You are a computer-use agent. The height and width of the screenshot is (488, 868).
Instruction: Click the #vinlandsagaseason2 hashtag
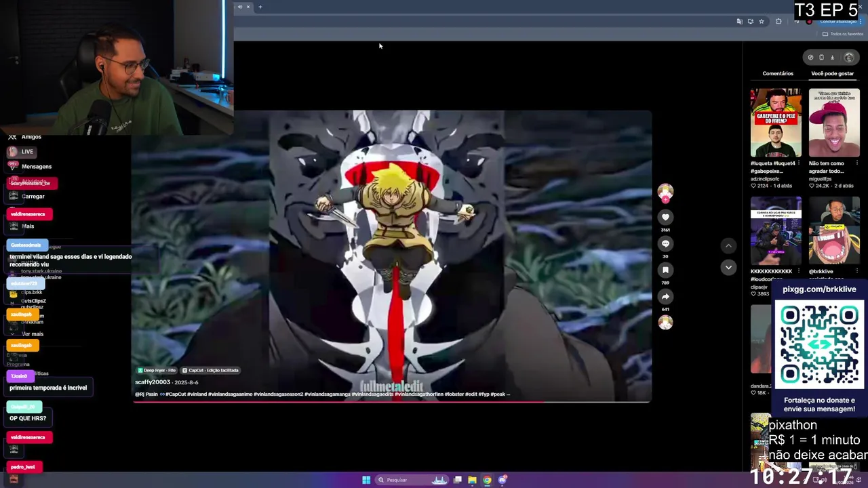[279, 394]
